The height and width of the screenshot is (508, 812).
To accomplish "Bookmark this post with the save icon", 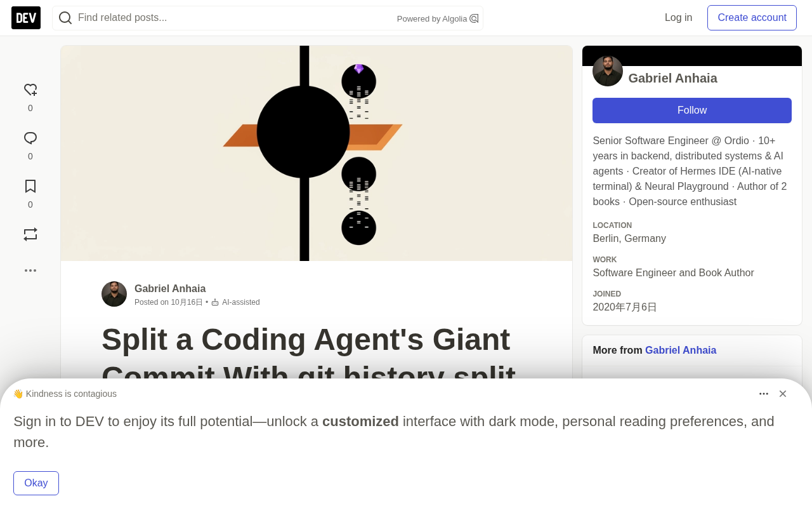I will click(30, 186).
